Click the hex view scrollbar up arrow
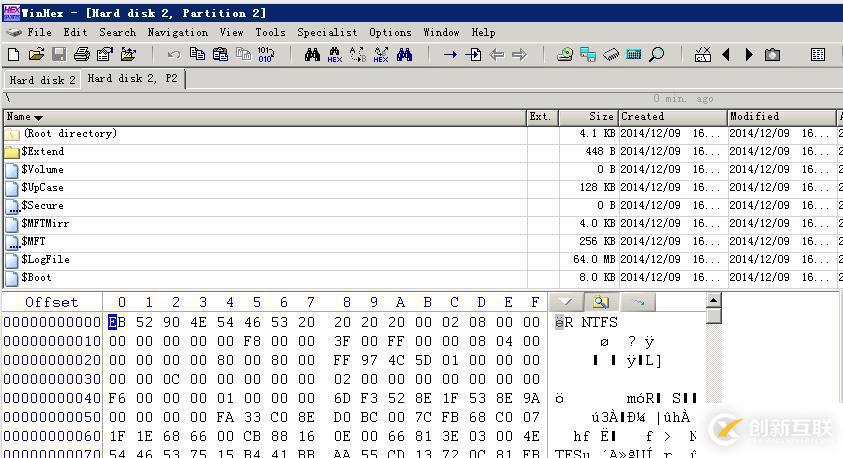The width and height of the screenshot is (843, 458). [713, 300]
